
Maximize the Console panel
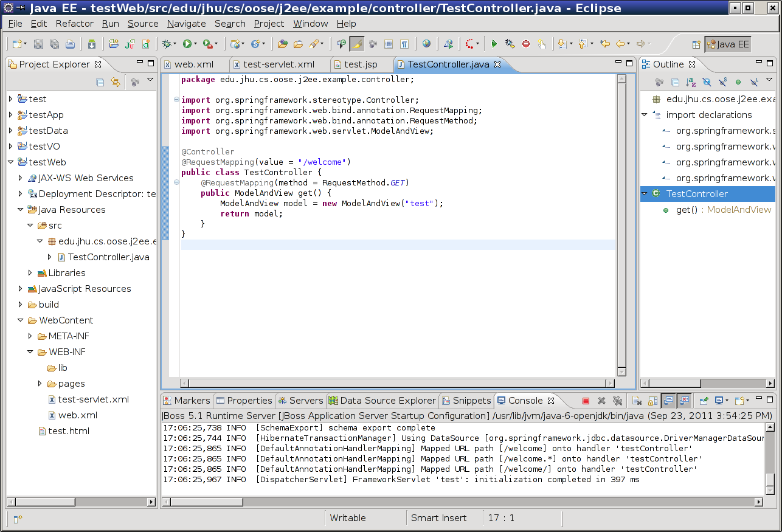pos(770,399)
